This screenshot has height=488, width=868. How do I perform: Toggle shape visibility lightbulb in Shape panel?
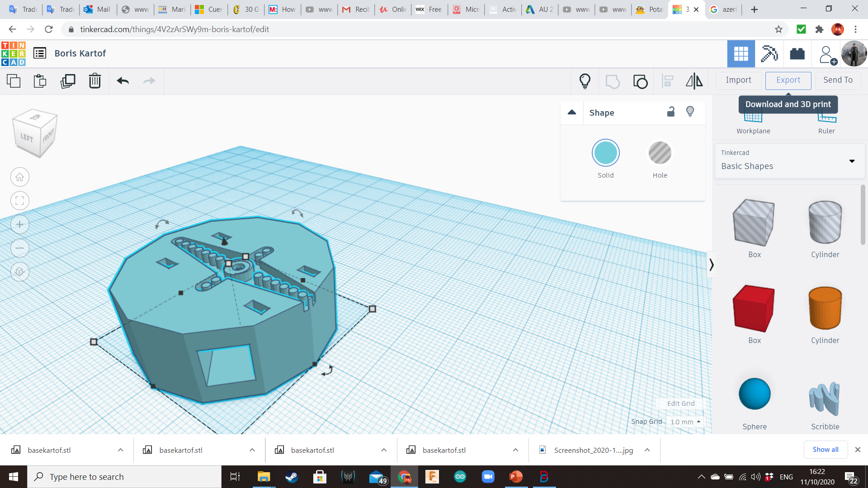coord(690,112)
